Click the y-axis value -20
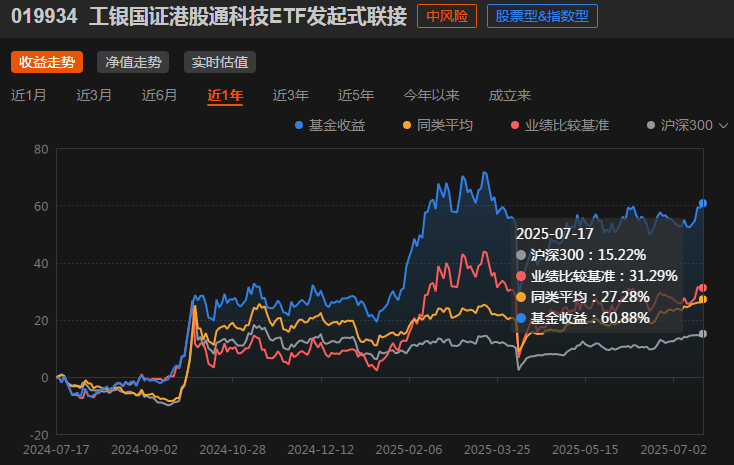 [39, 435]
